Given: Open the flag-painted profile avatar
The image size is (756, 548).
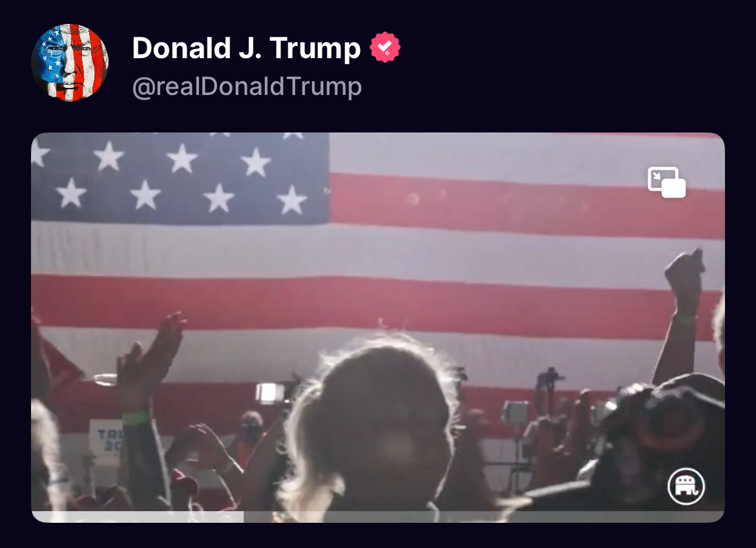Looking at the screenshot, I should coord(70,63).
